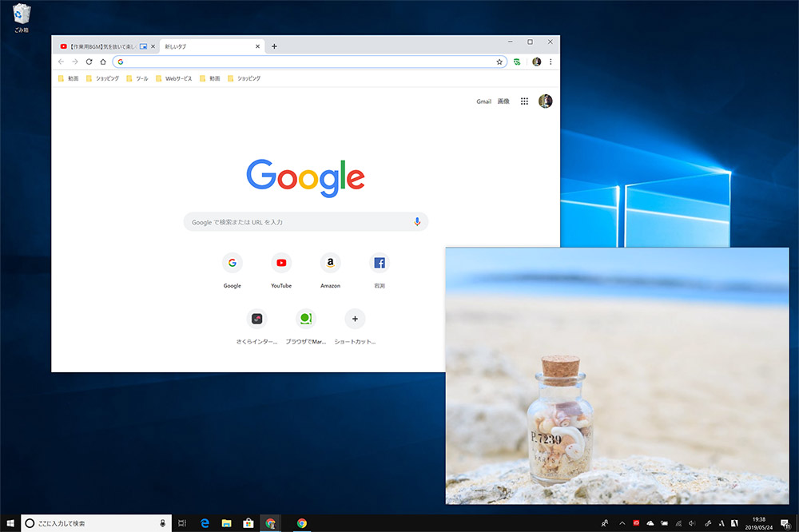
Task: Click the floating bottle picture-in-picture window
Action: point(617,376)
